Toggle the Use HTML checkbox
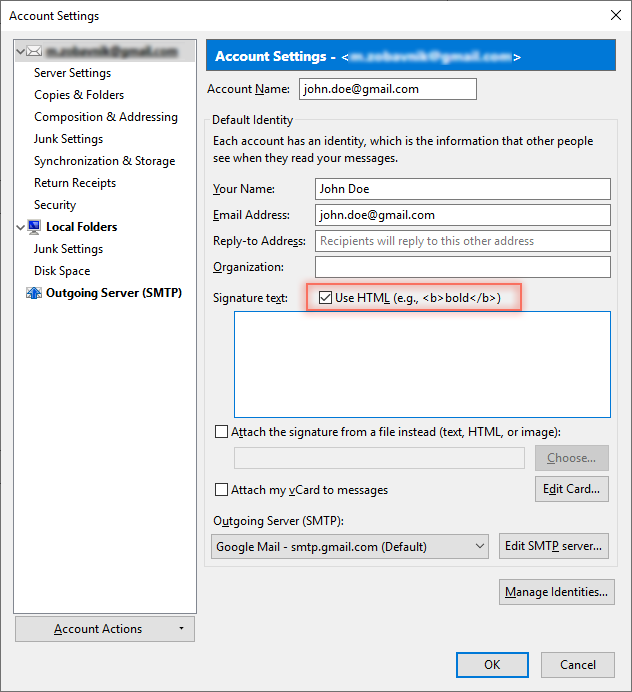Viewport: 632px width, 692px height. 325,298
